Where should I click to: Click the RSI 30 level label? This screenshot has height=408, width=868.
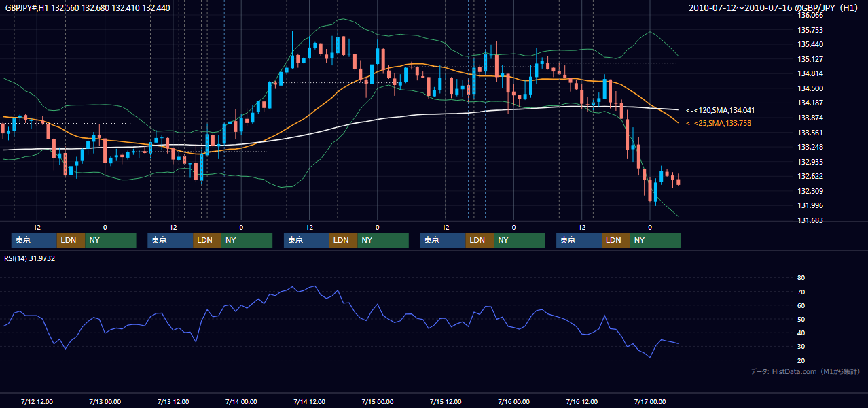(x=801, y=347)
